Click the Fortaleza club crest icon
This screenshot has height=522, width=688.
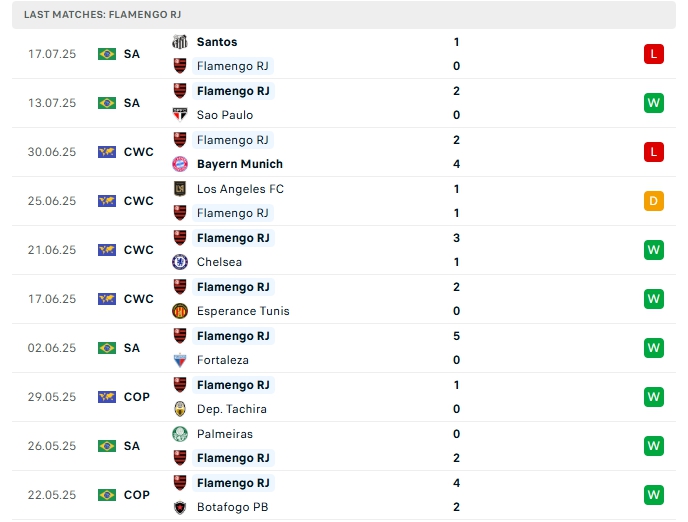180,360
